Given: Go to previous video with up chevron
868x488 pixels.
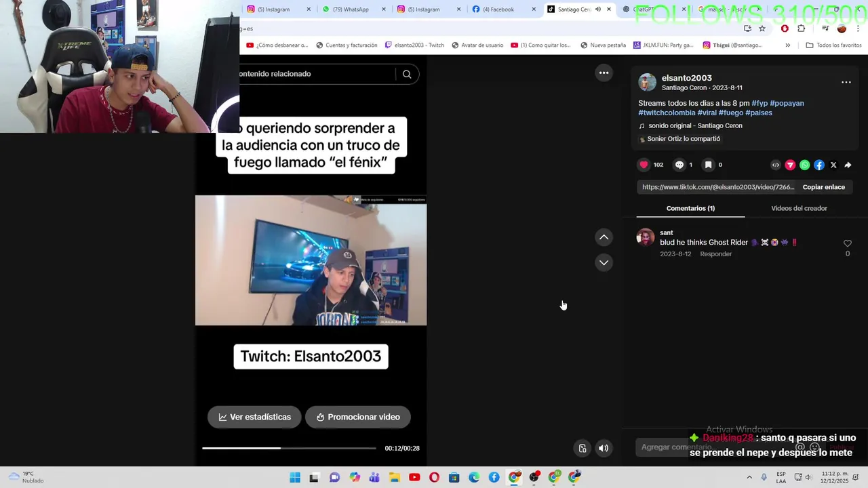Looking at the screenshot, I should point(604,237).
